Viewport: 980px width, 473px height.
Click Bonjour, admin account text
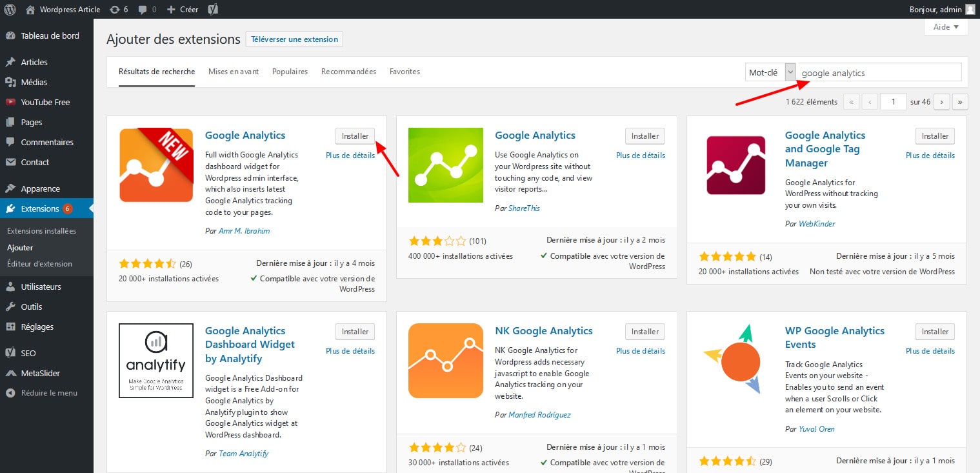point(936,9)
